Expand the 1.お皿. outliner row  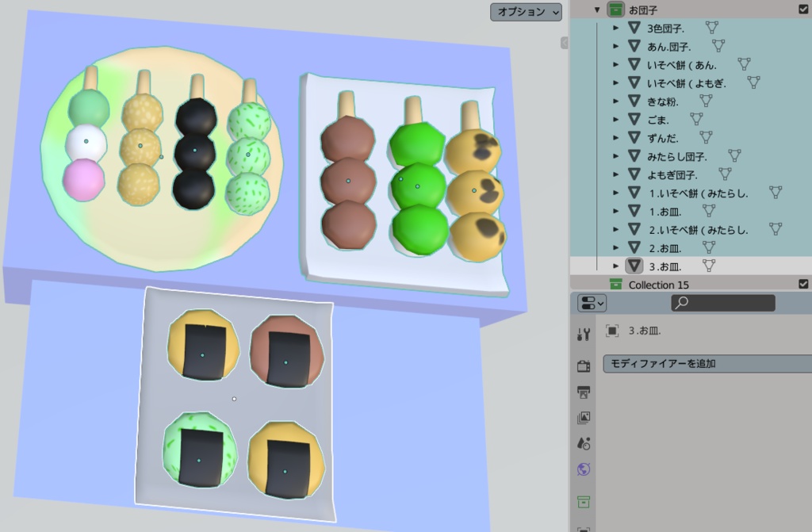click(615, 211)
